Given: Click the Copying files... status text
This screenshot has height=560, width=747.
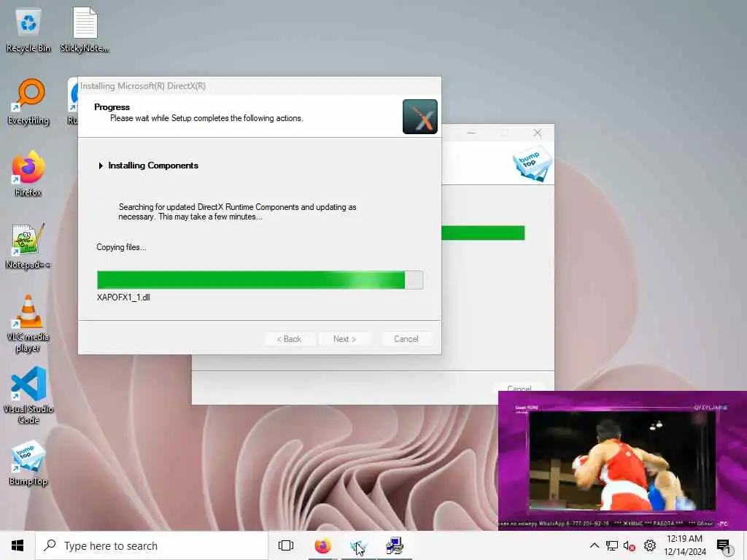Looking at the screenshot, I should point(122,247).
